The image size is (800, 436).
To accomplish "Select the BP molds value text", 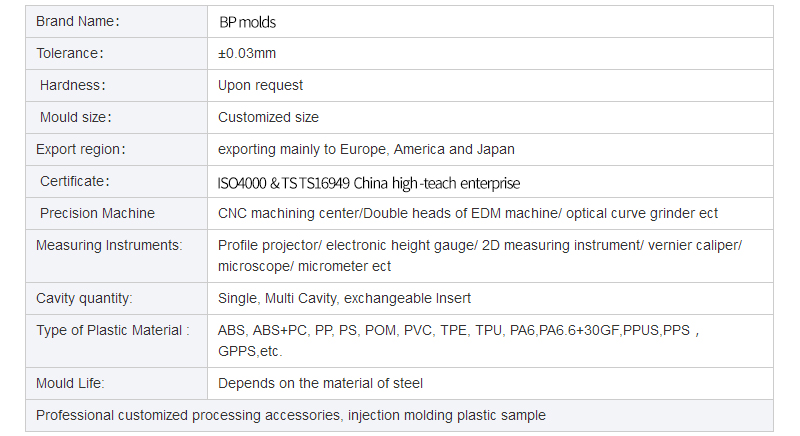I will 247,21.
